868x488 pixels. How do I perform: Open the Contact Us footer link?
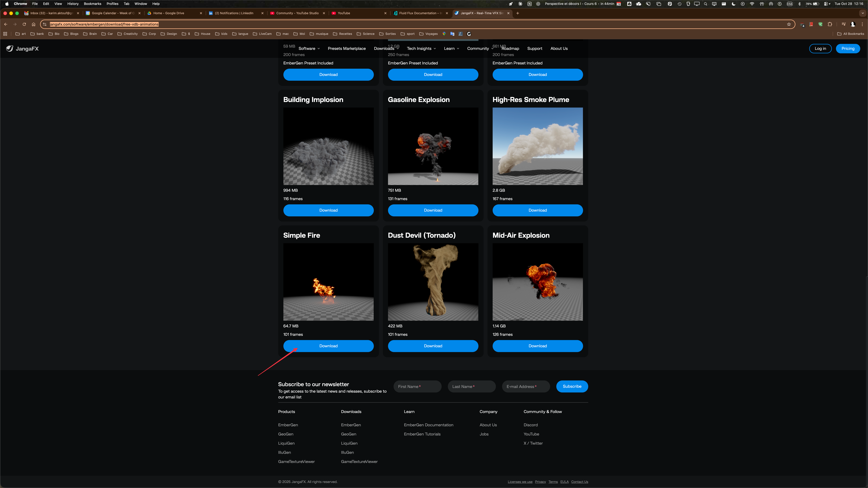580,482
